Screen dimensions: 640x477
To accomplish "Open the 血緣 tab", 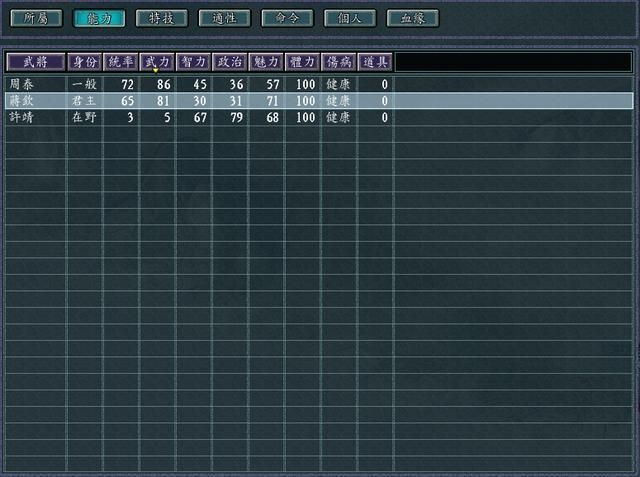I will 413,18.
